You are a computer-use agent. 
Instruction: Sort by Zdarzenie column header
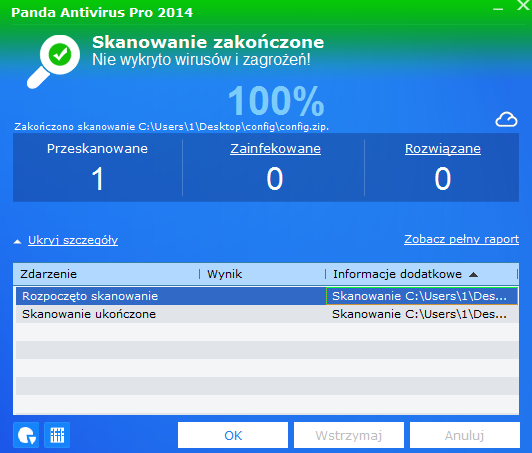(106, 274)
